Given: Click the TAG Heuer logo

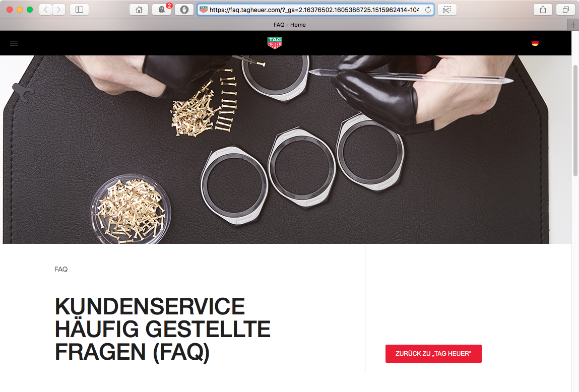Looking at the screenshot, I should click(275, 43).
